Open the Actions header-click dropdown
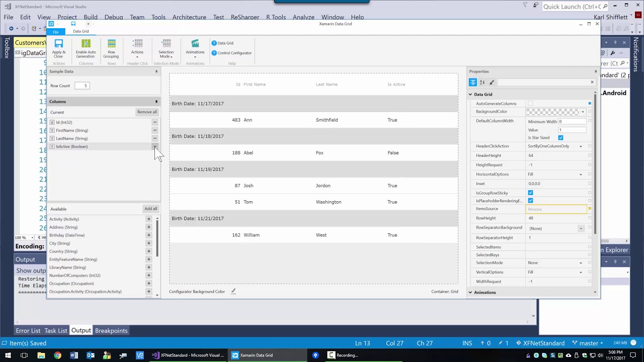 (137, 49)
